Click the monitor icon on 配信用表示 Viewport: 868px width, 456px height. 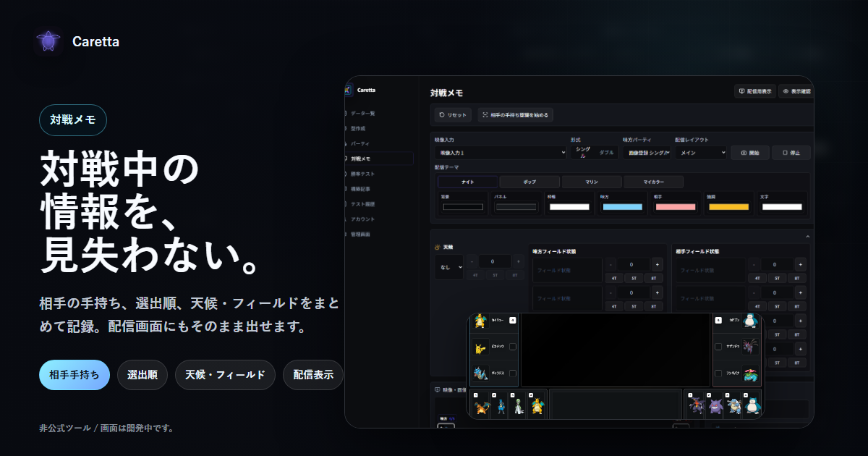coord(741,92)
